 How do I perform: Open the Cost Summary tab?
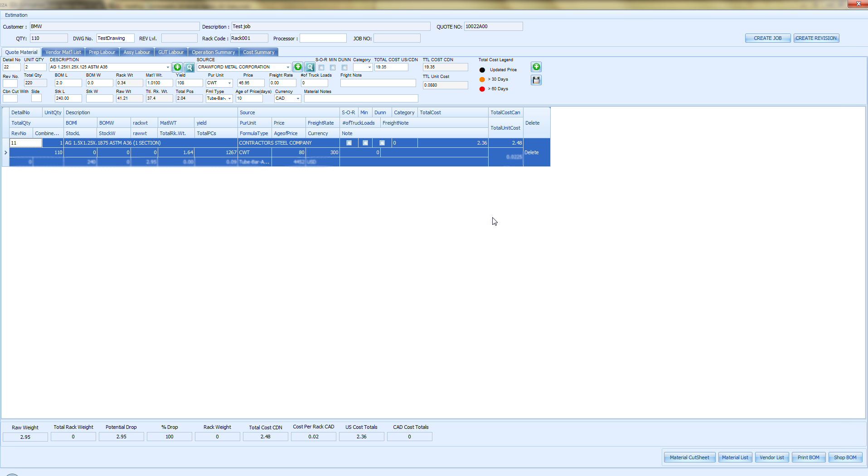point(258,52)
